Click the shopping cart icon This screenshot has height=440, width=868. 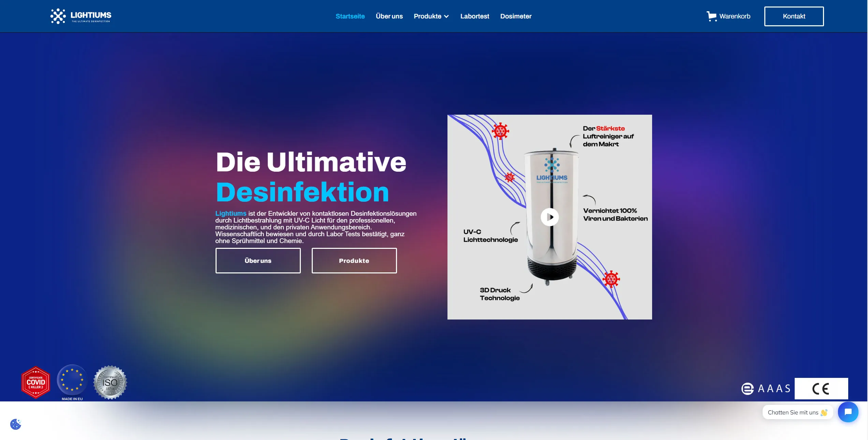[711, 16]
